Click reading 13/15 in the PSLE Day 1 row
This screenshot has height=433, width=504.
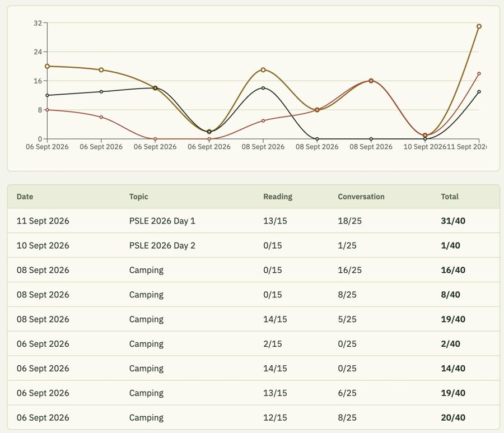pyautogui.click(x=275, y=221)
